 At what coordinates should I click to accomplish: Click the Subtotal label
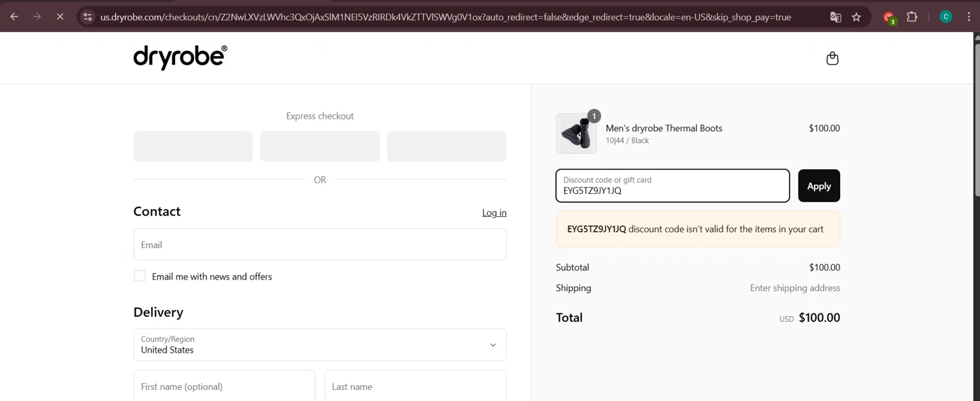click(572, 267)
